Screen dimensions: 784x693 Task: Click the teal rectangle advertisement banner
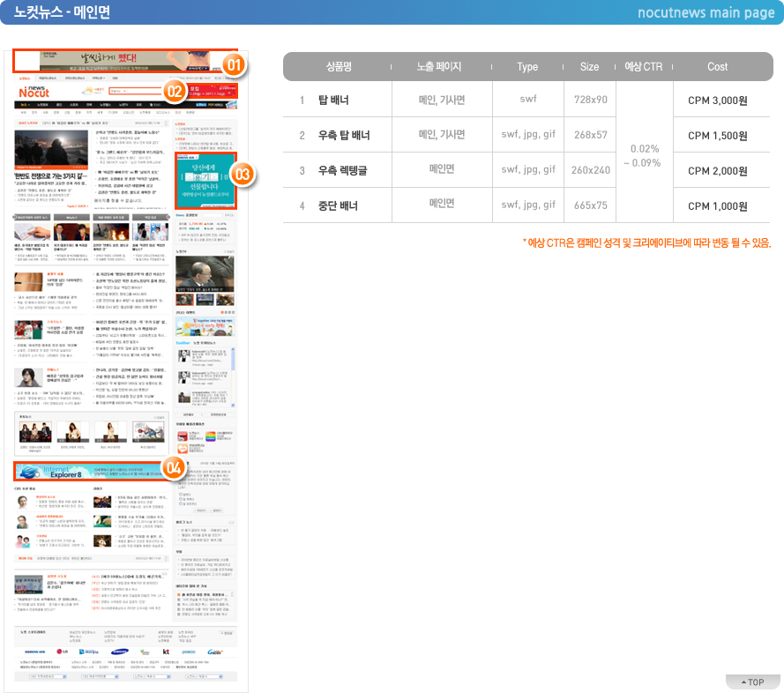click(x=205, y=181)
